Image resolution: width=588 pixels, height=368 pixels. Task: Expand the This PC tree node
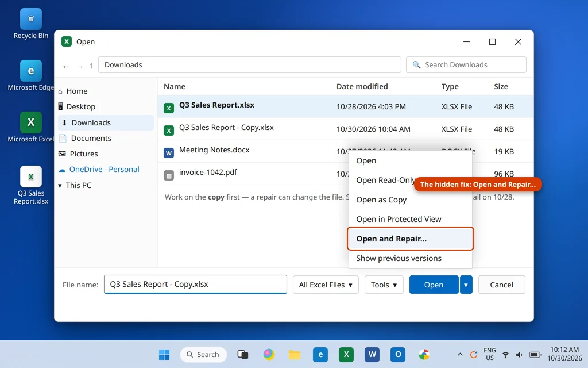coord(60,186)
